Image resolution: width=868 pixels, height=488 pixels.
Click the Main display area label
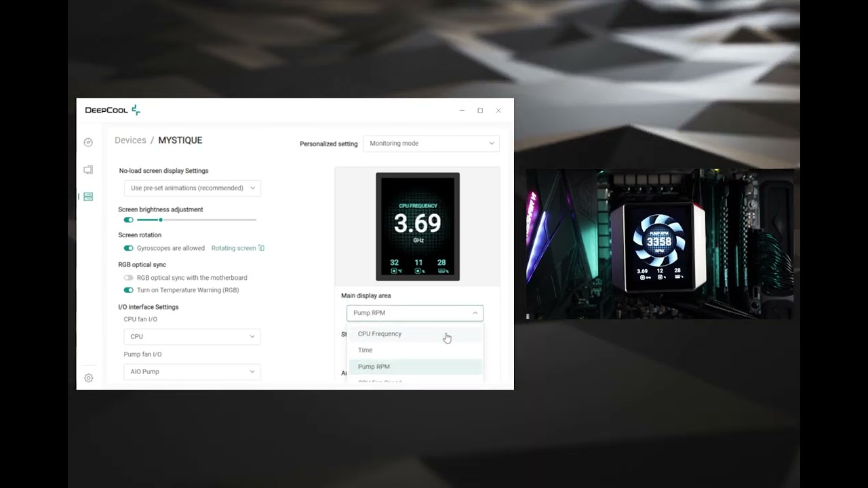pos(366,296)
